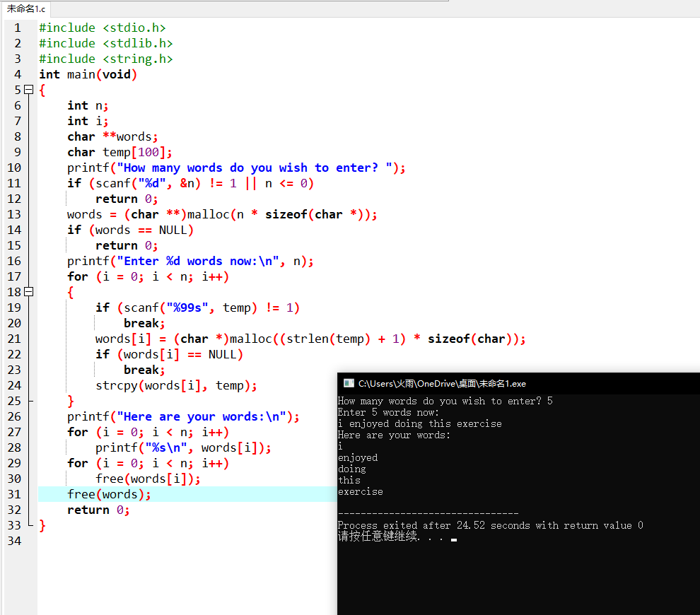700x615 pixels.
Task: Click console line 'How many words do you wish to enter? 5'
Action: 445,401
